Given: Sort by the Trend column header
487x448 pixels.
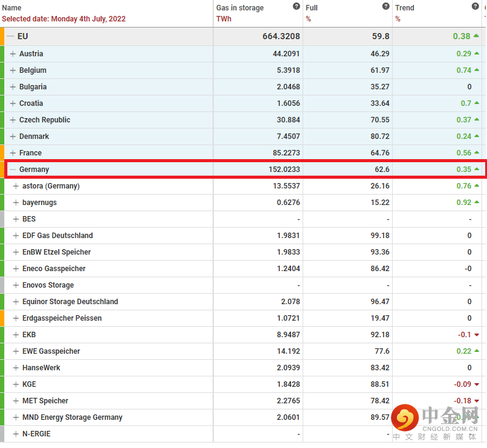Looking at the screenshot, I should [404, 8].
